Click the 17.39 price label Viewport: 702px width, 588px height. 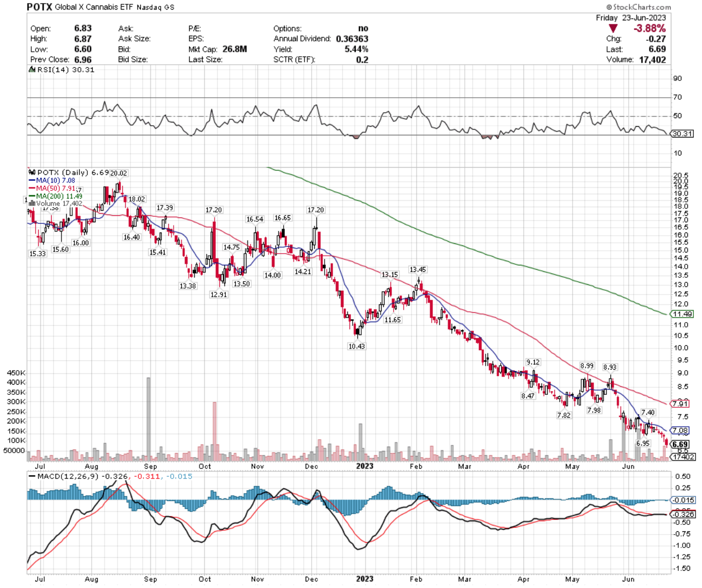(x=165, y=208)
